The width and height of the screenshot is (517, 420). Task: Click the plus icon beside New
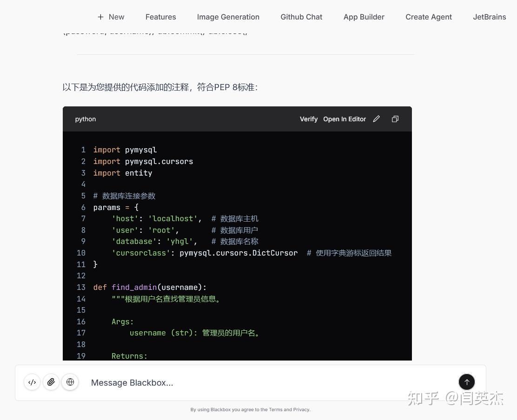[x=100, y=17]
